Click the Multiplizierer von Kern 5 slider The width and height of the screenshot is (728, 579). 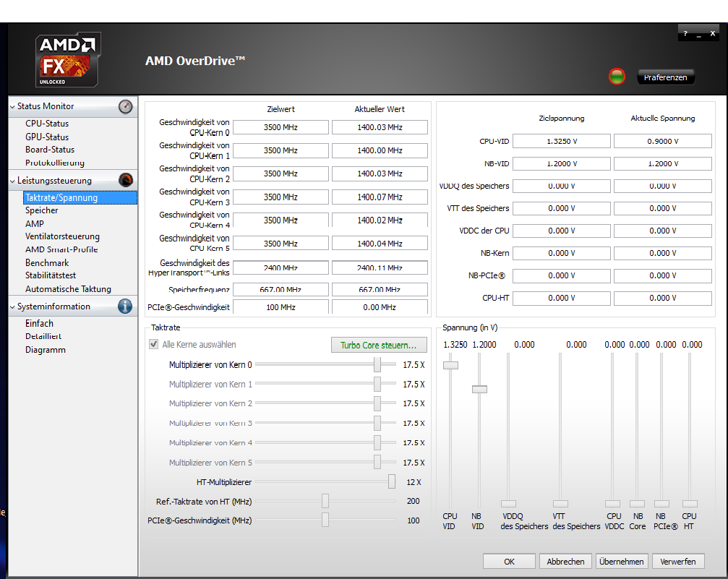click(377, 462)
